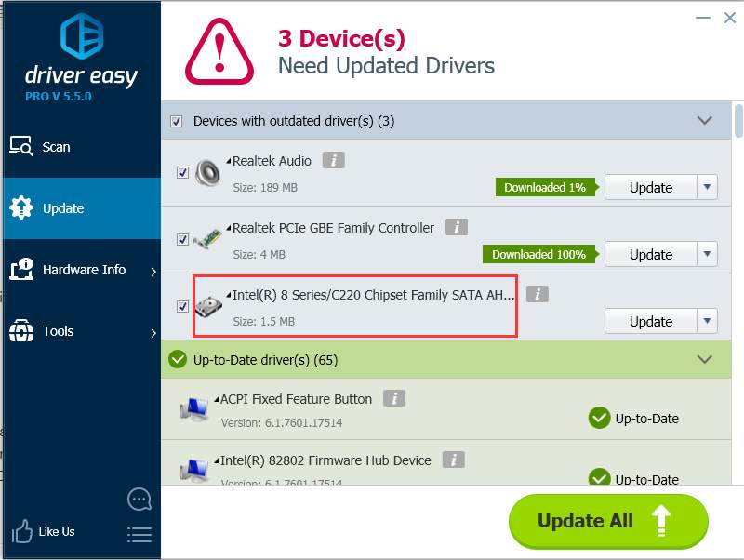This screenshot has width=744, height=560.
Task: Open the Update dropdown arrow for Realtek PCIe
Action: pyautogui.click(x=707, y=254)
